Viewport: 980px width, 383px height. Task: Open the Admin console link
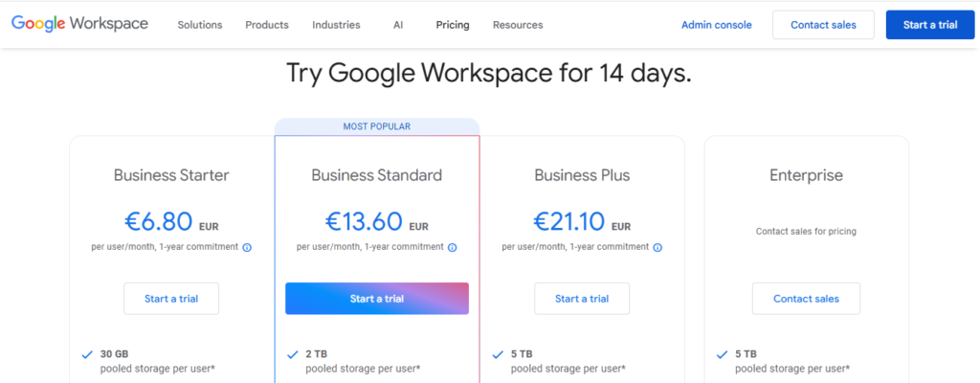pos(716,25)
